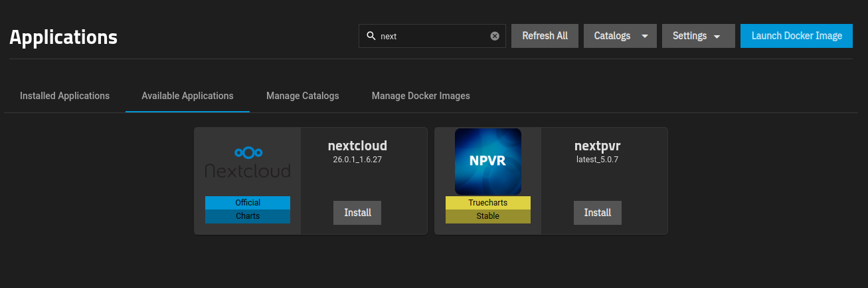Click the Official catalog label
868x288 pixels.
click(248, 203)
